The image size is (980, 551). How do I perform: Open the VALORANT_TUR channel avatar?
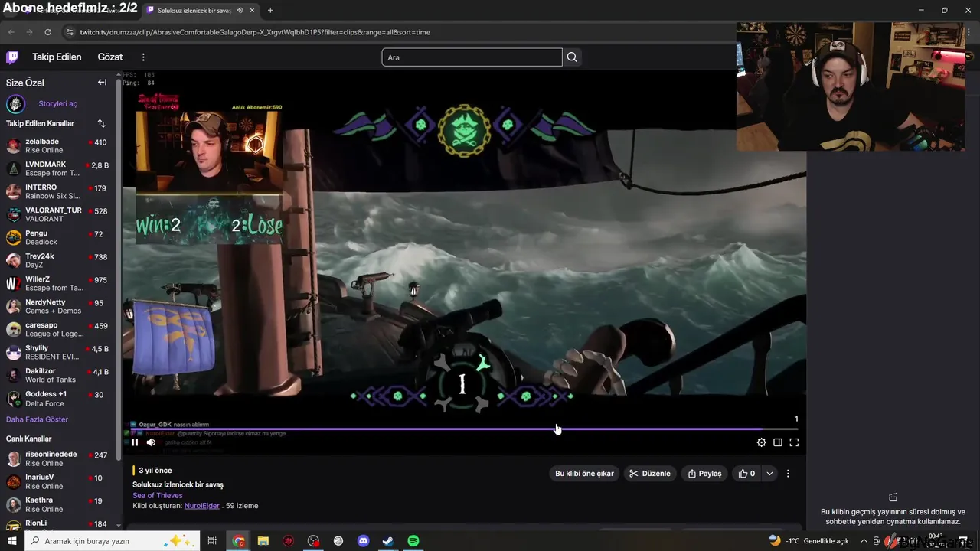(x=13, y=215)
